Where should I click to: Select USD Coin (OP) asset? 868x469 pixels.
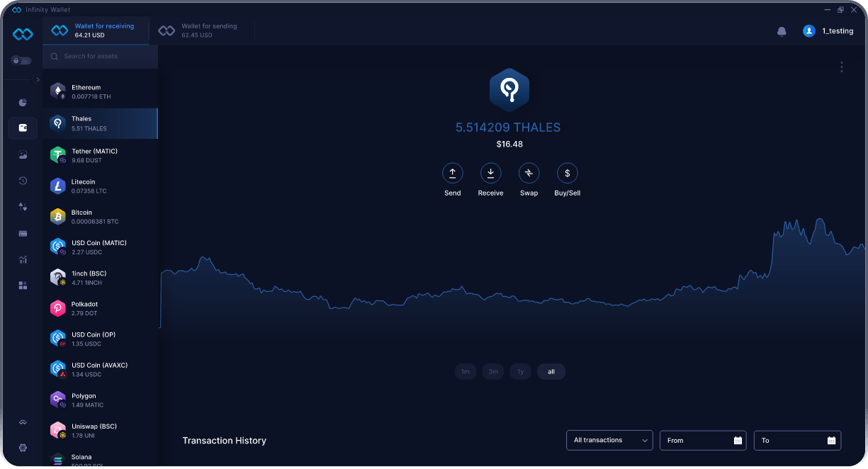point(101,339)
